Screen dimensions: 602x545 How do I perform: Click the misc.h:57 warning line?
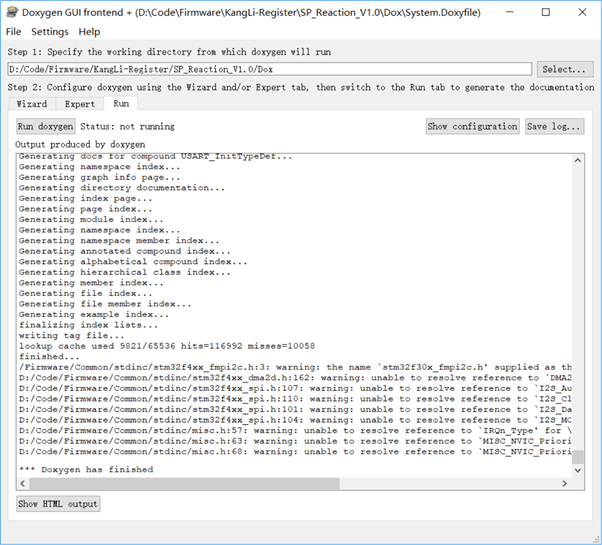coord(295,431)
